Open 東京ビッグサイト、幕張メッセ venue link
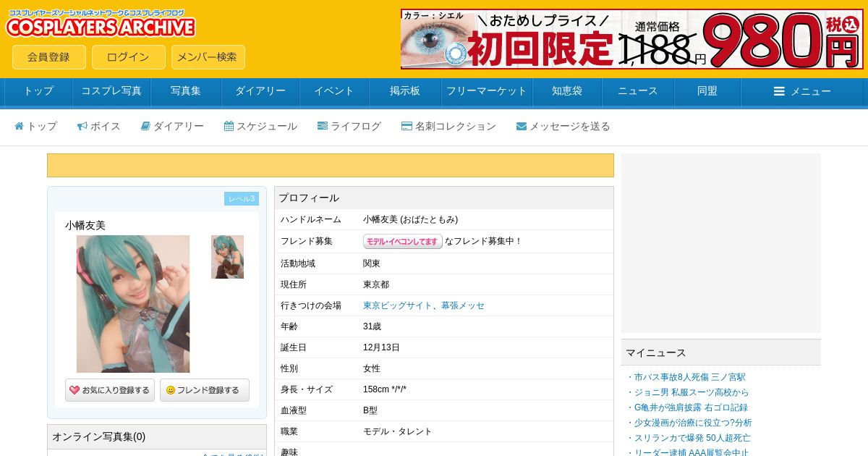868x456 pixels. point(424,305)
